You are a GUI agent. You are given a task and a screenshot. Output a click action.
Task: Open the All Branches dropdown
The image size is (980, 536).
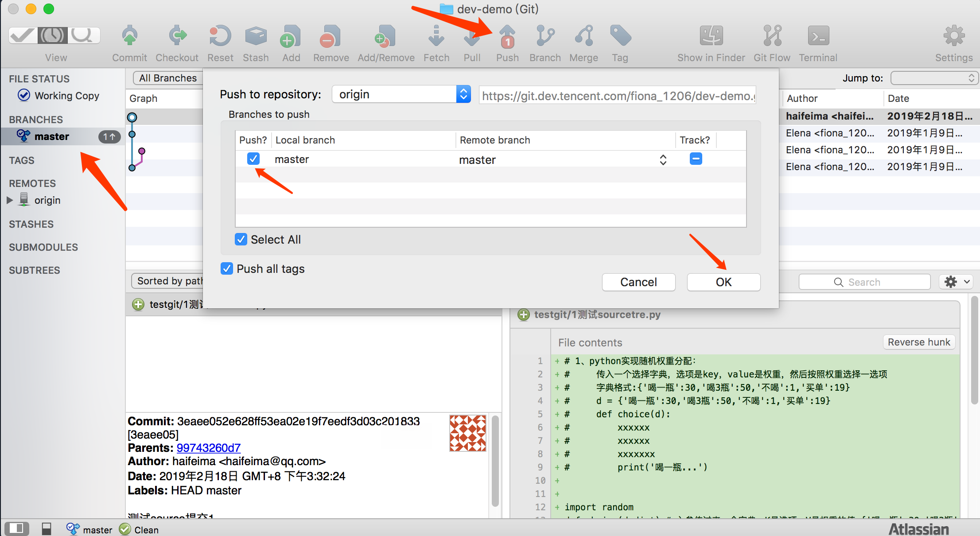(x=168, y=78)
